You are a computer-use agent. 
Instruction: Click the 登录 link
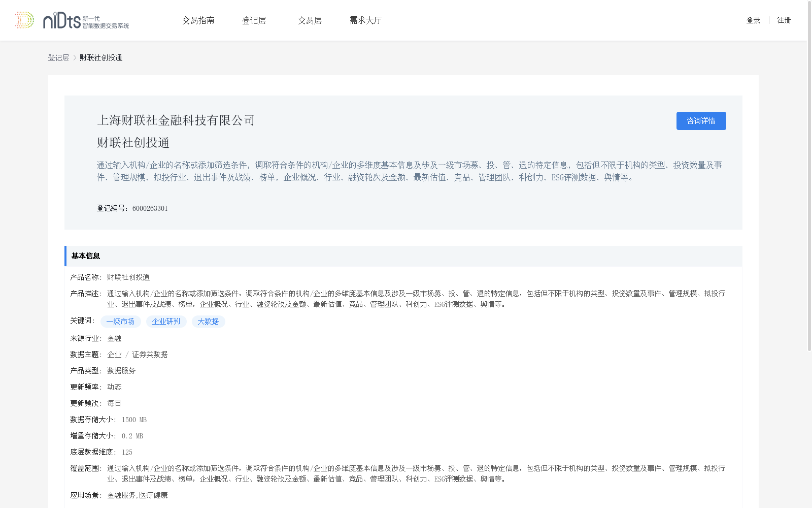[753, 20]
